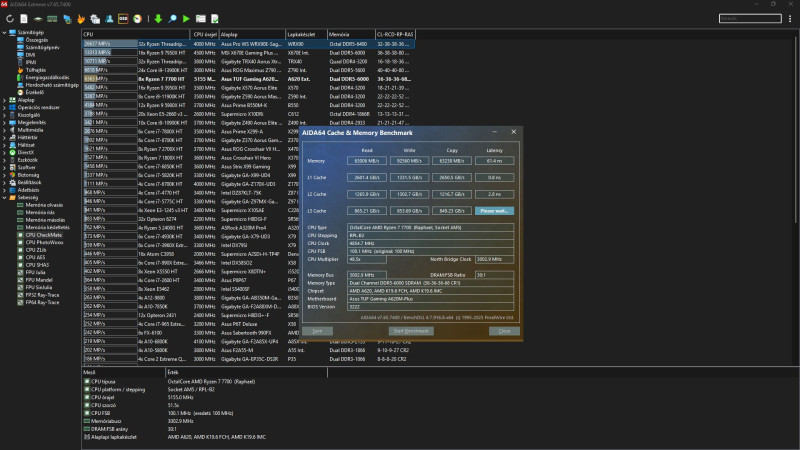Select Energiagazdálkodás tree item

click(47, 78)
